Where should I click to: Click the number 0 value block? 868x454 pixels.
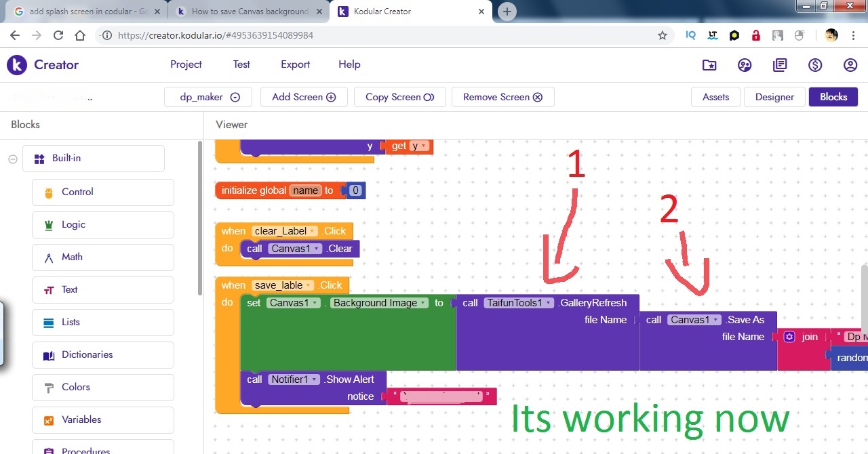pyautogui.click(x=356, y=190)
